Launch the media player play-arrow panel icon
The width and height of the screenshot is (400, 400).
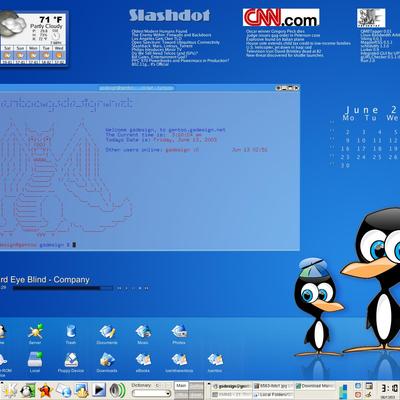pos(99,390)
